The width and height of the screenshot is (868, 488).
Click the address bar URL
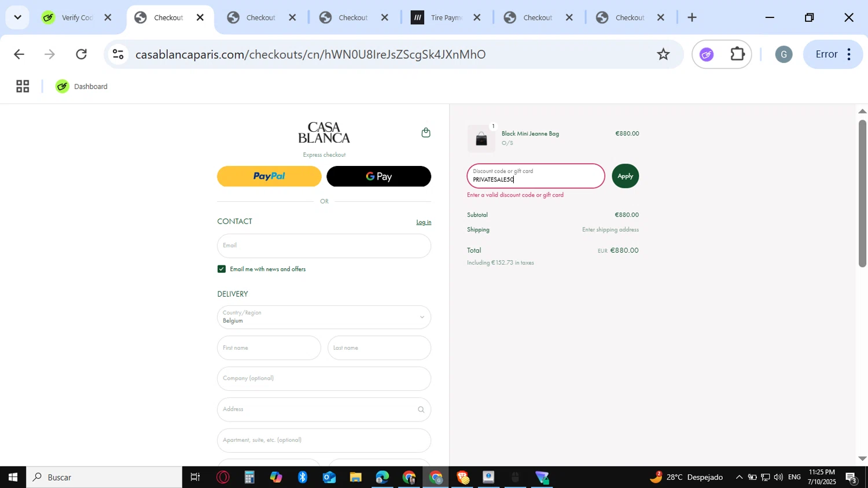(311, 54)
